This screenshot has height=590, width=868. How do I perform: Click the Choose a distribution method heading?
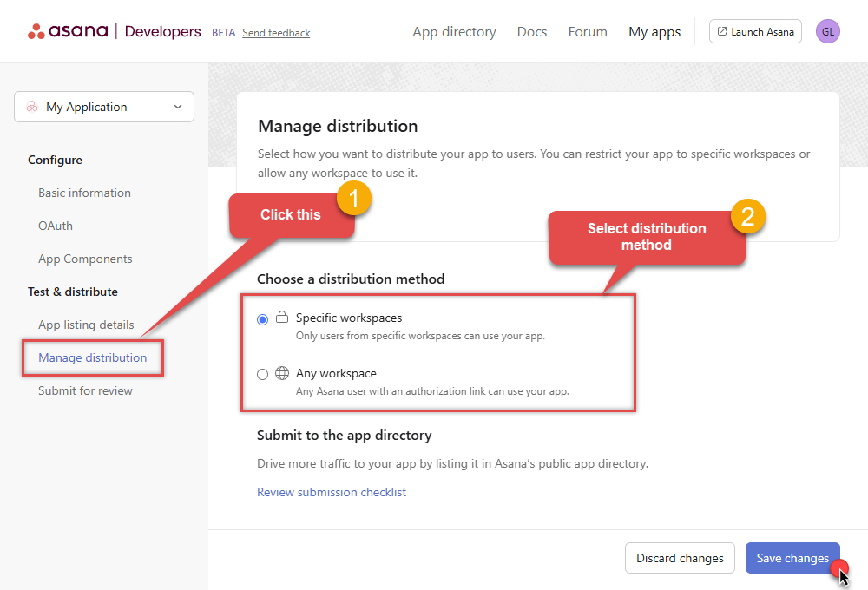tap(351, 279)
